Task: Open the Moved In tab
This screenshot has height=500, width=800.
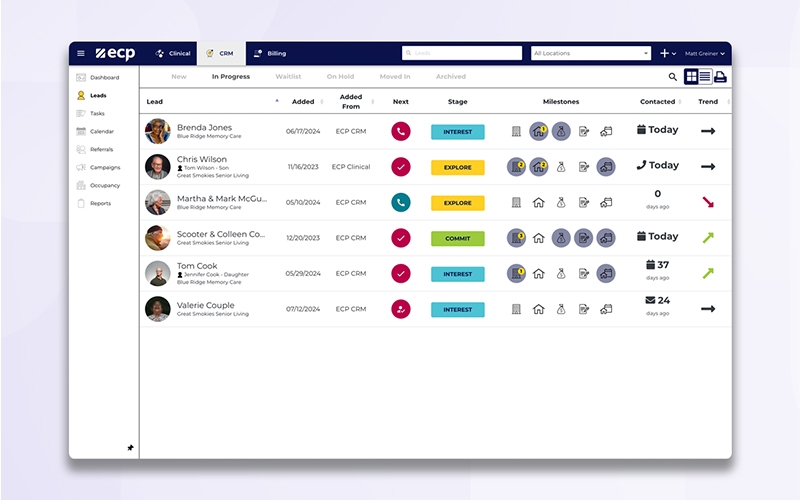Action: [x=395, y=77]
